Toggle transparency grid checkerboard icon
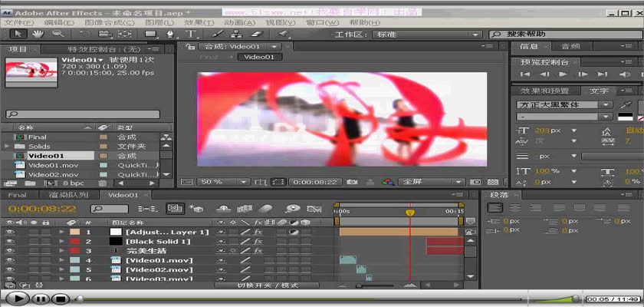The image size is (644, 307). point(492,182)
